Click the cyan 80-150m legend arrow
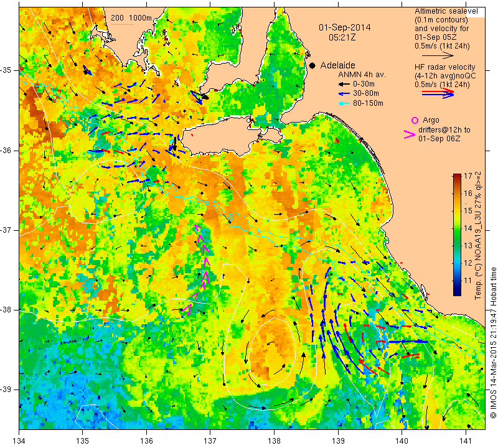Image resolution: width=498 pixels, height=448 pixels. point(344,103)
